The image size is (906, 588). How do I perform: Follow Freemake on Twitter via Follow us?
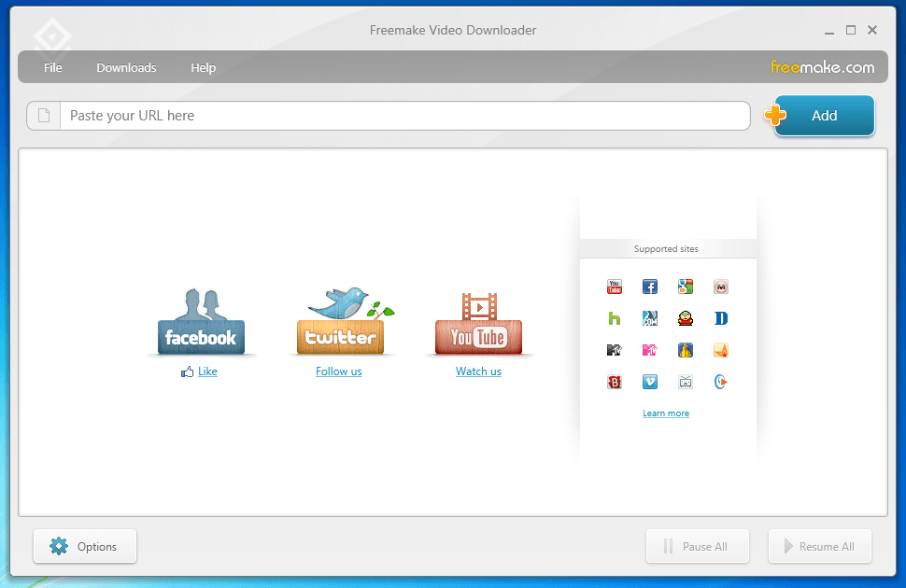coord(338,371)
